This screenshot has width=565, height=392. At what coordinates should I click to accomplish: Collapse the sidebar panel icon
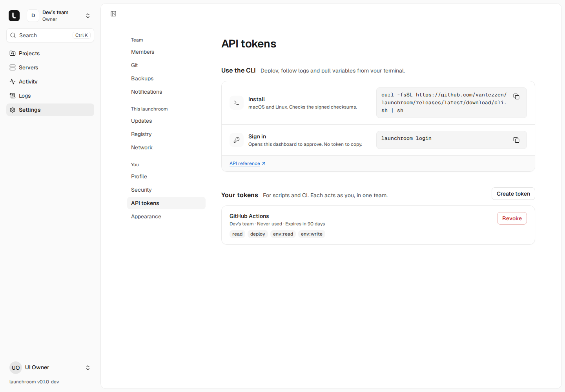point(113,14)
